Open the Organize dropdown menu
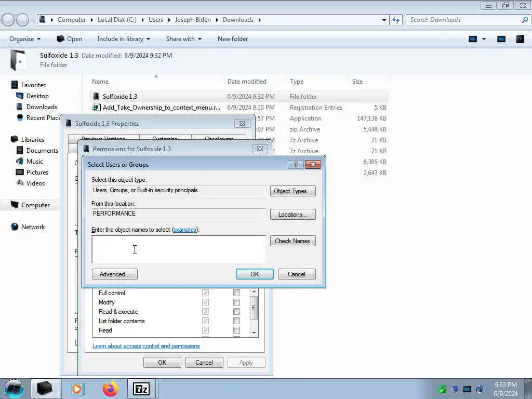 25,39
